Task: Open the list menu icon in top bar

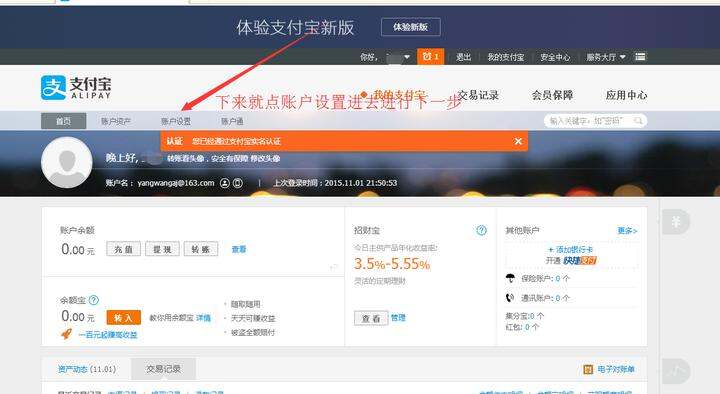Action: click(640, 57)
